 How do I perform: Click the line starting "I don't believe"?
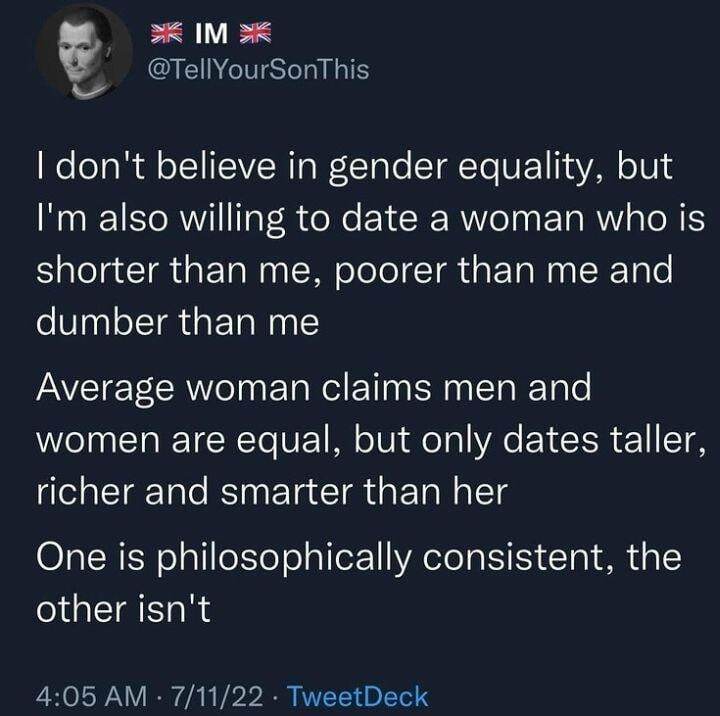pos(353,170)
